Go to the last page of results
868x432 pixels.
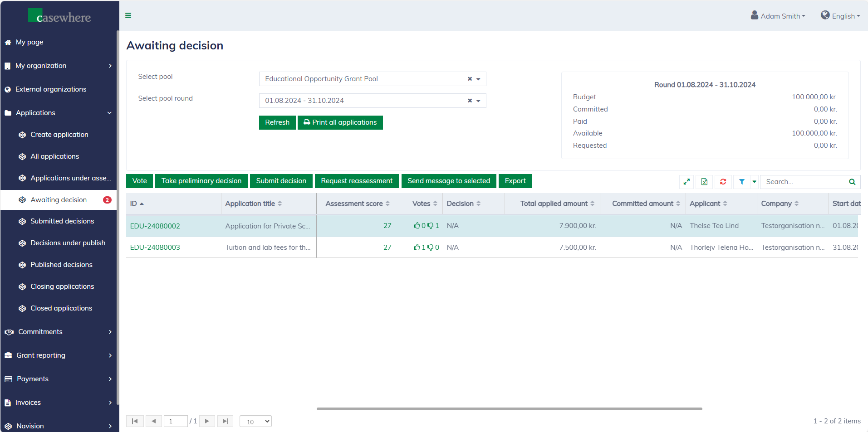point(225,421)
